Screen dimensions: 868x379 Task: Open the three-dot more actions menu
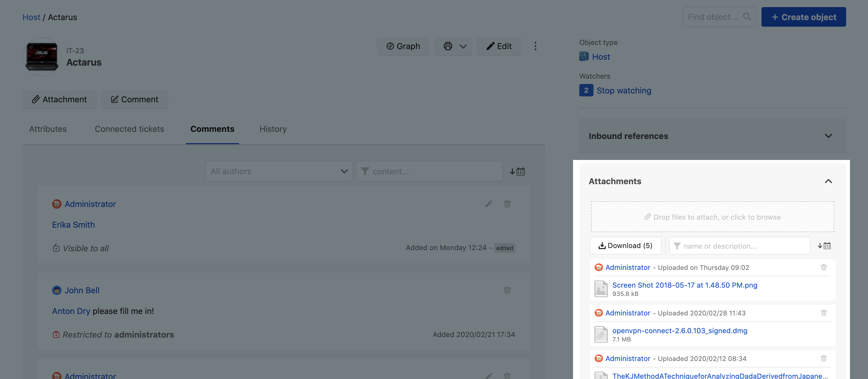[x=535, y=46]
